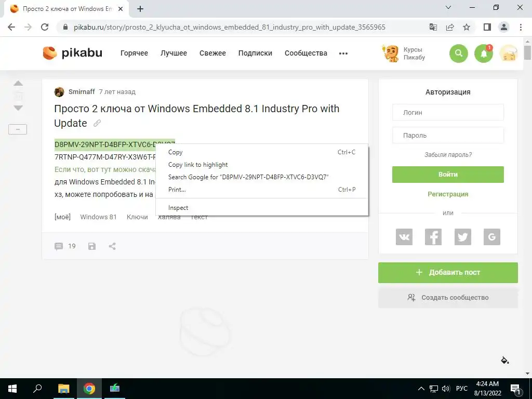Close the Pikabu browser tab
532x399 pixels.
click(121, 9)
